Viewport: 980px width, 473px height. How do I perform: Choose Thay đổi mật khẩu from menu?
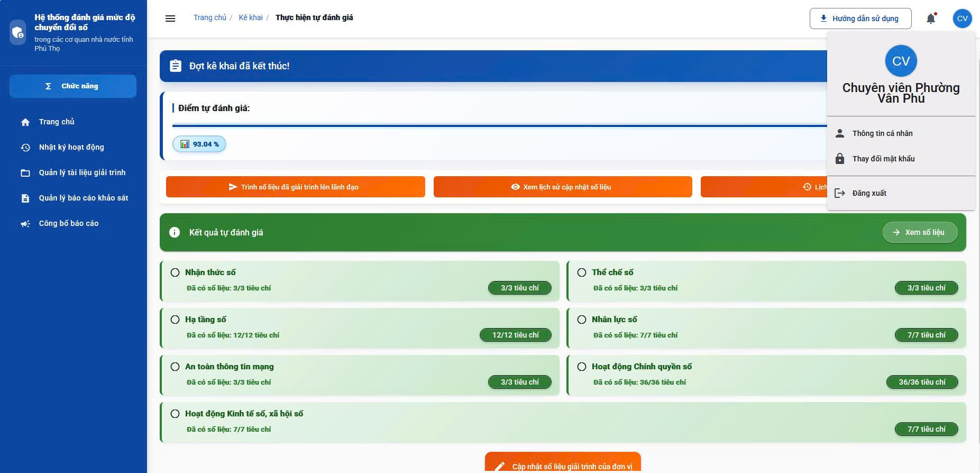pos(883,159)
